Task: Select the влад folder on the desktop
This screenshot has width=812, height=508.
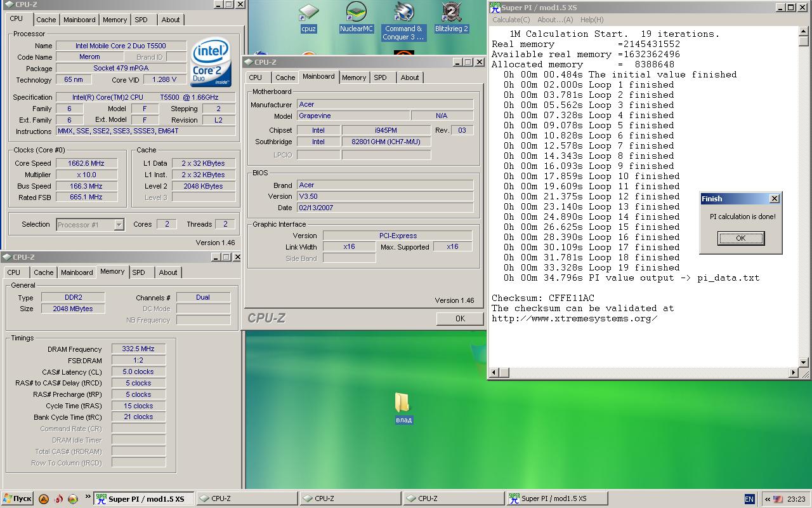Action: [403, 408]
